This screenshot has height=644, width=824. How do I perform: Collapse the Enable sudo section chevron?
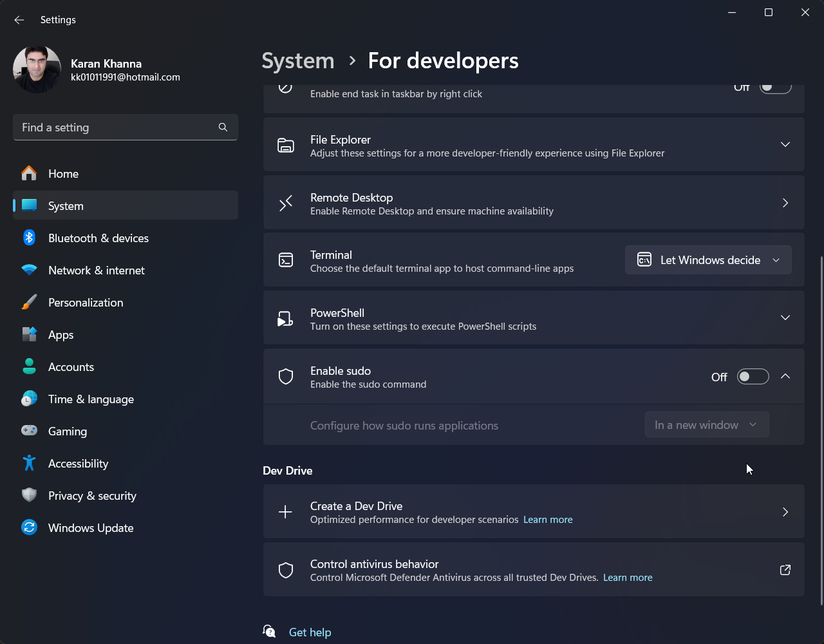click(x=785, y=376)
